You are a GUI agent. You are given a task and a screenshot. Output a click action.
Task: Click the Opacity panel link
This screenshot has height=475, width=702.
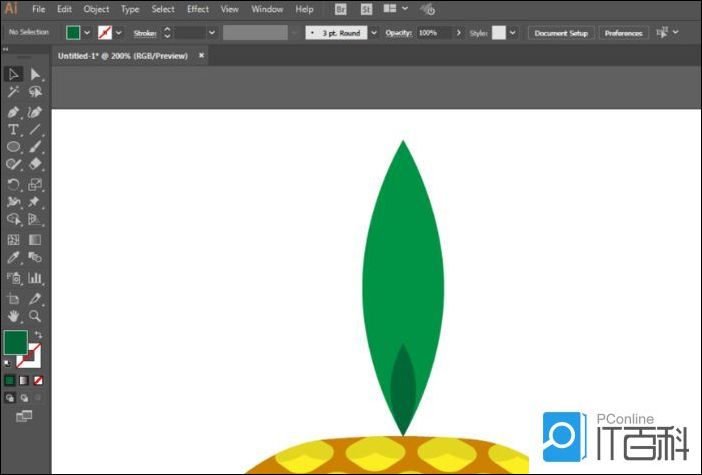pos(398,33)
